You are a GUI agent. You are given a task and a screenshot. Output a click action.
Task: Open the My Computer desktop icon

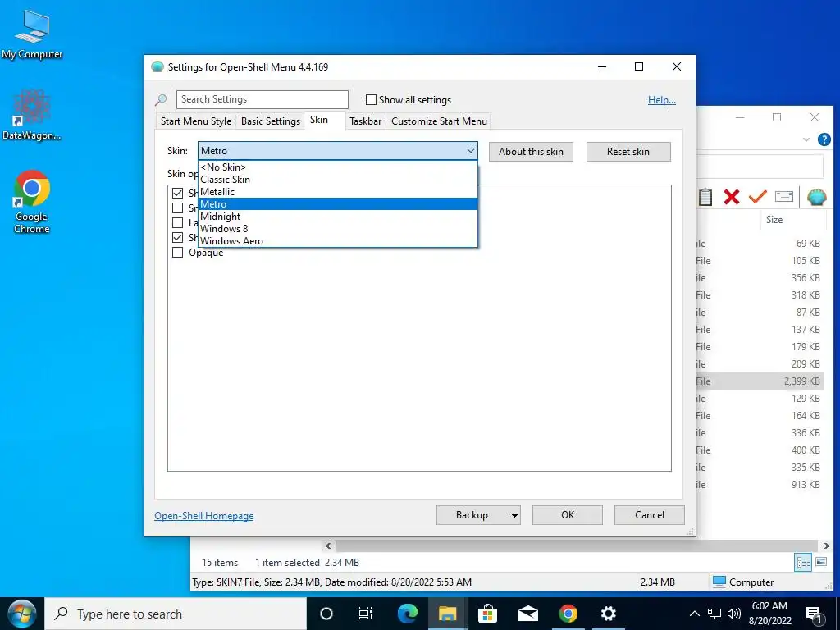[32, 34]
